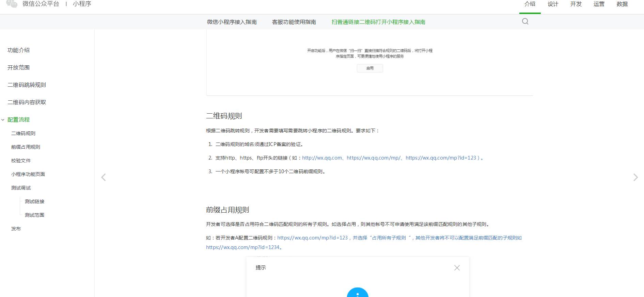
Task: Select 二维码内容获取 in sidebar
Action: (27, 102)
